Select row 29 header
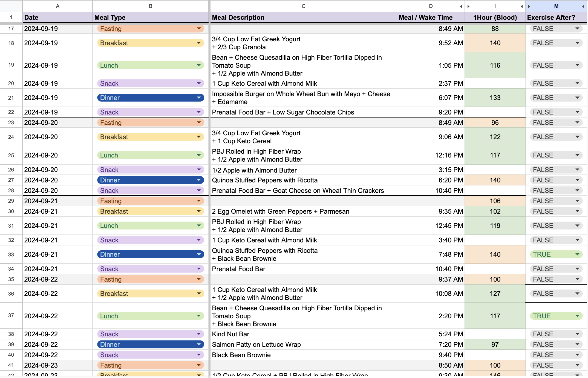The image size is (588, 378). (11, 201)
